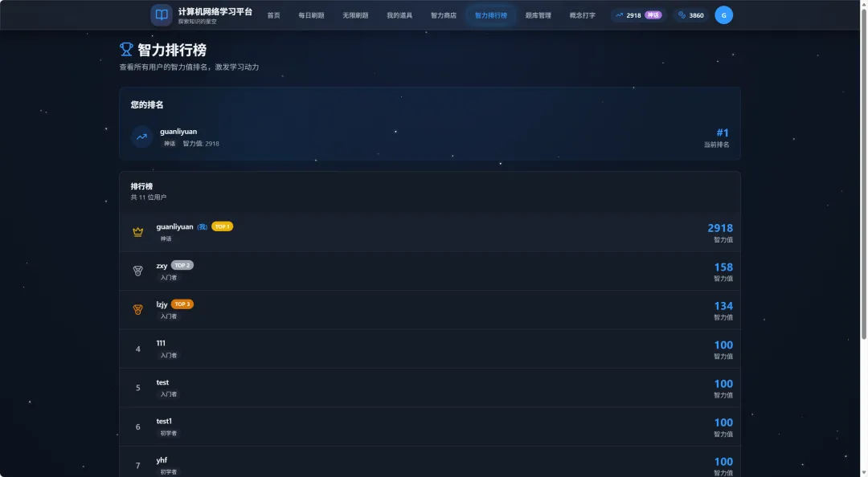Click 智力值: 2918 in your rank card
868x477 pixels.
click(x=201, y=144)
